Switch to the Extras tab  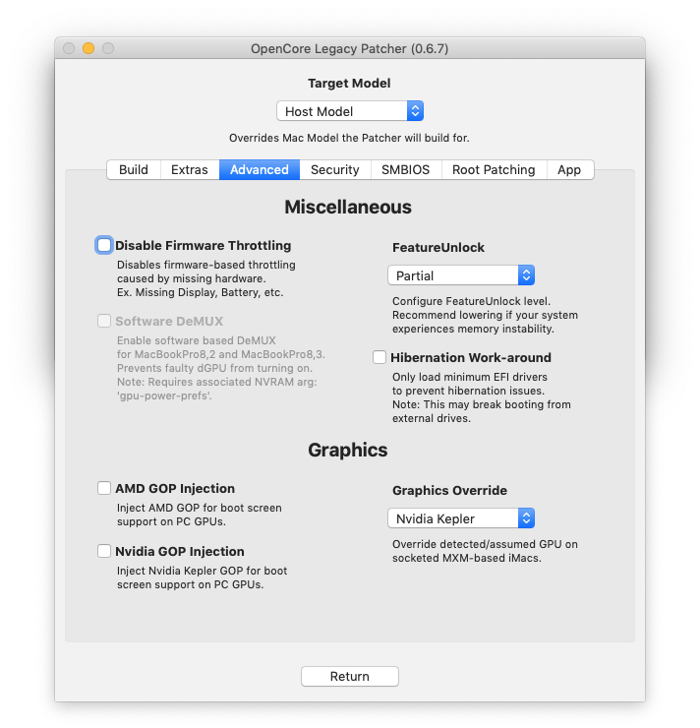tap(190, 169)
